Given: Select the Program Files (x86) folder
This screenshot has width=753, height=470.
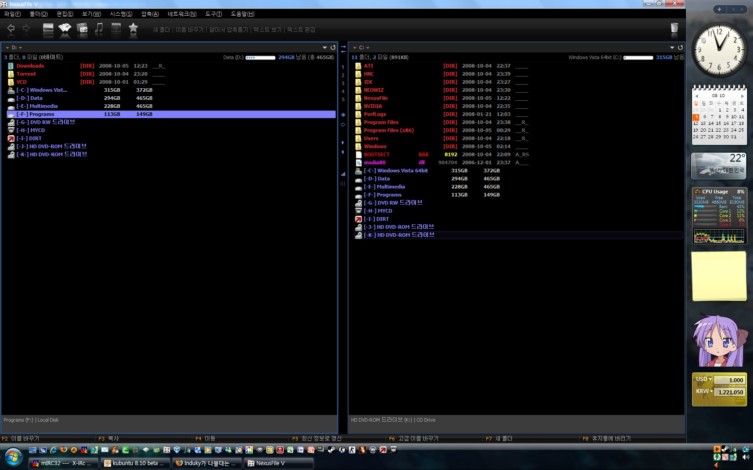Looking at the screenshot, I should pyautogui.click(x=389, y=131).
